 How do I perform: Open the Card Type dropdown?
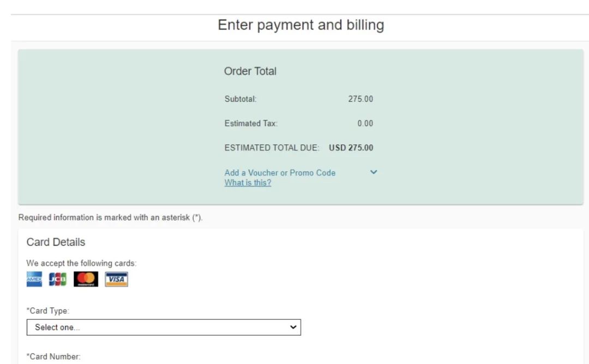point(164,327)
